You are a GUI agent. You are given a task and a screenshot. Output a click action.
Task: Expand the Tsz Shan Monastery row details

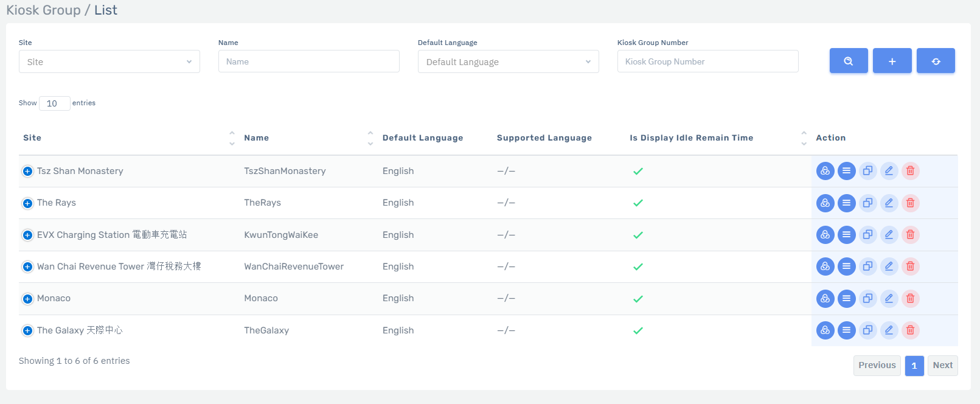27,172
